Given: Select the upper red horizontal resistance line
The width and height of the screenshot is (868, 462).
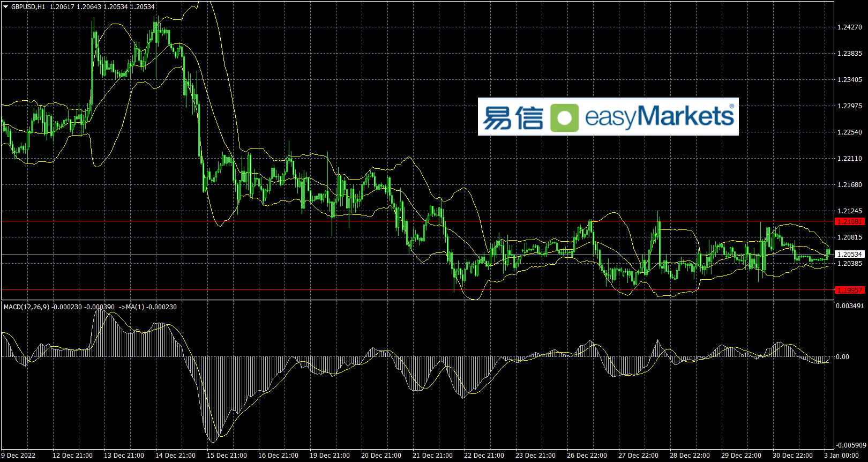Looking at the screenshot, I should 418,221.
